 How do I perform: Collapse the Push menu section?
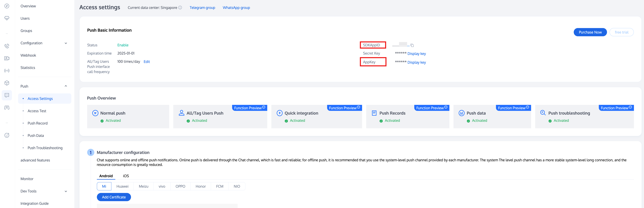[66, 86]
